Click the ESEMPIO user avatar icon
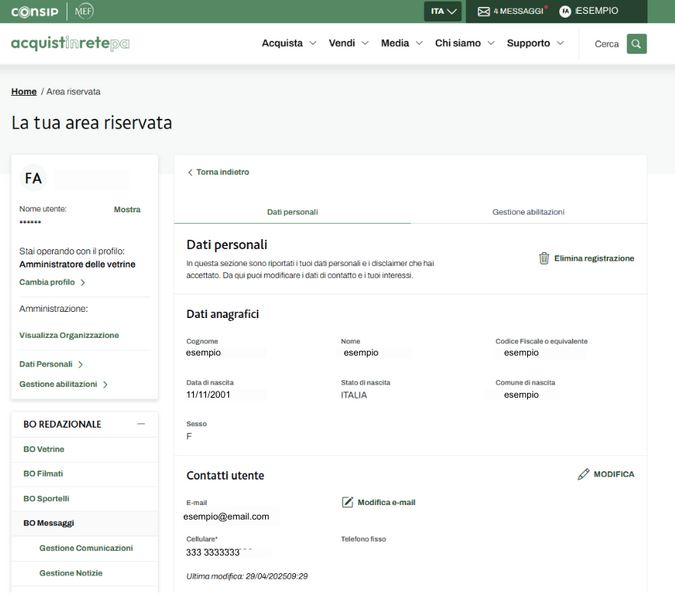 point(565,12)
